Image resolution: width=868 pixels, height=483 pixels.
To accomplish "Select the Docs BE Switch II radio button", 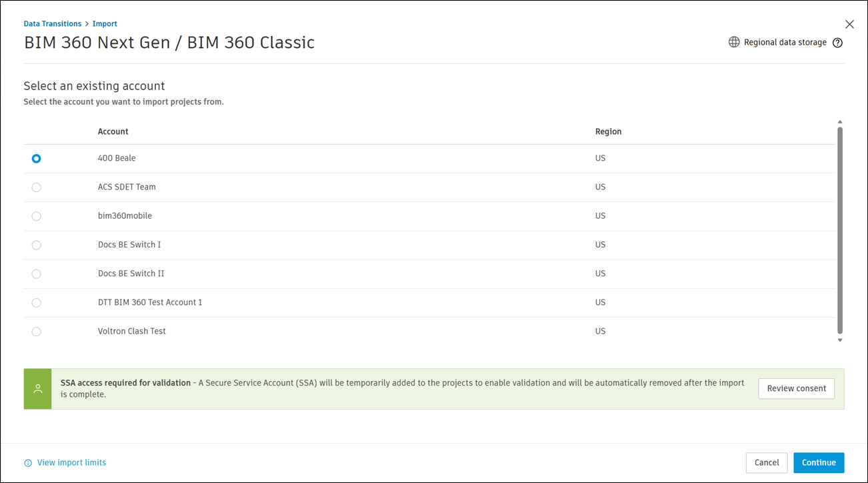I will (x=36, y=274).
